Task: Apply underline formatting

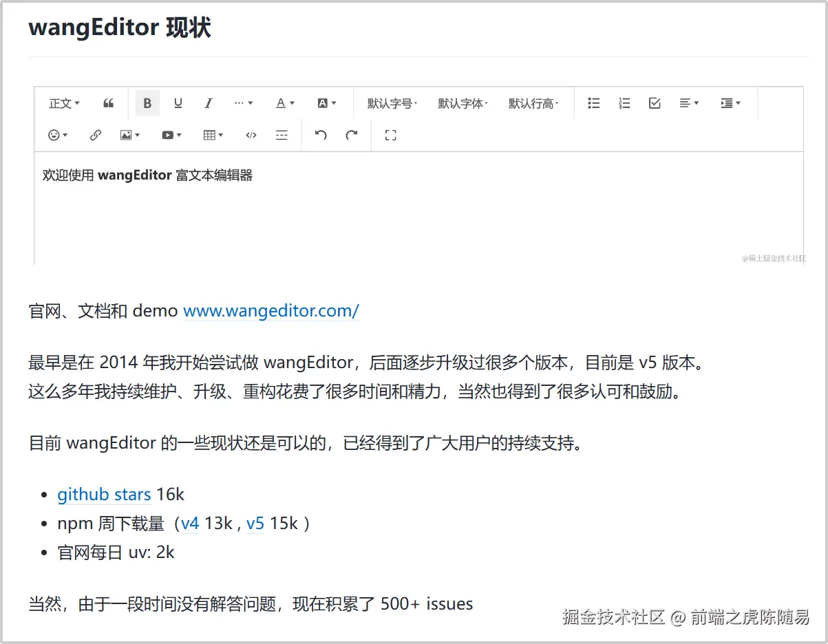Action: click(x=178, y=103)
